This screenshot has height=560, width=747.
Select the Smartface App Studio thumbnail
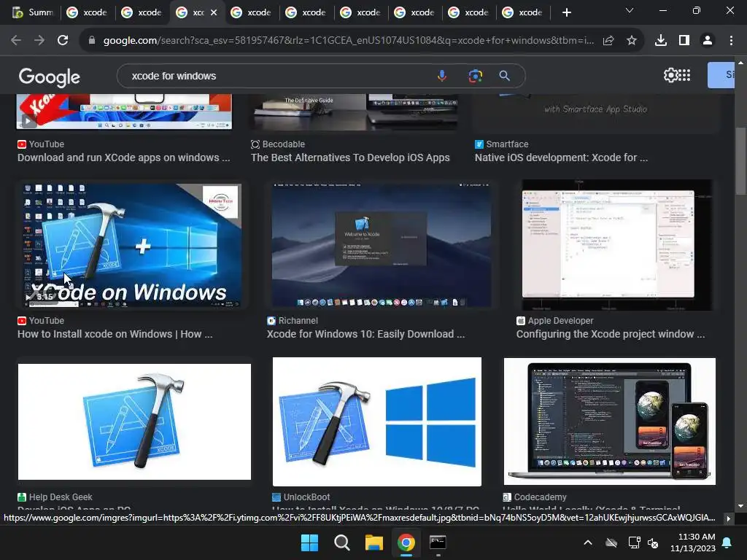click(595, 112)
